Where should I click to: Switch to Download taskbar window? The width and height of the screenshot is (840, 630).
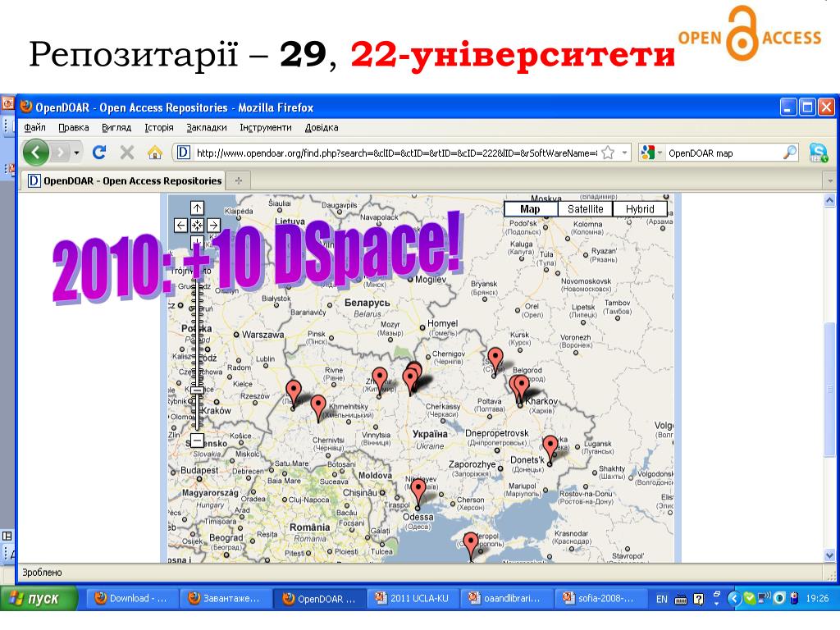pyautogui.click(x=131, y=598)
